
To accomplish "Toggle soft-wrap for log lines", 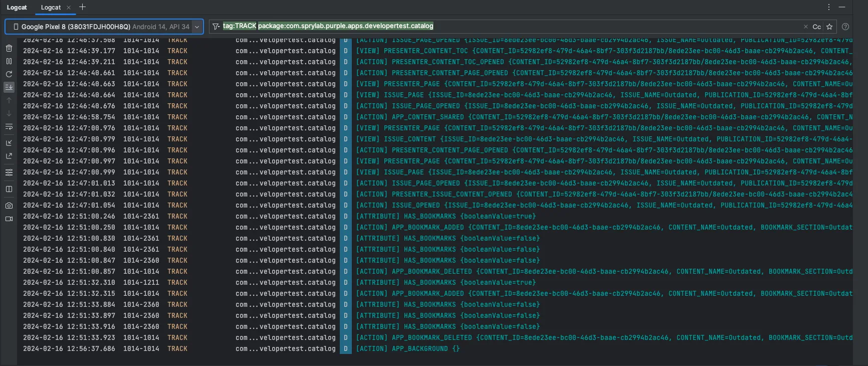I will tap(9, 127).
